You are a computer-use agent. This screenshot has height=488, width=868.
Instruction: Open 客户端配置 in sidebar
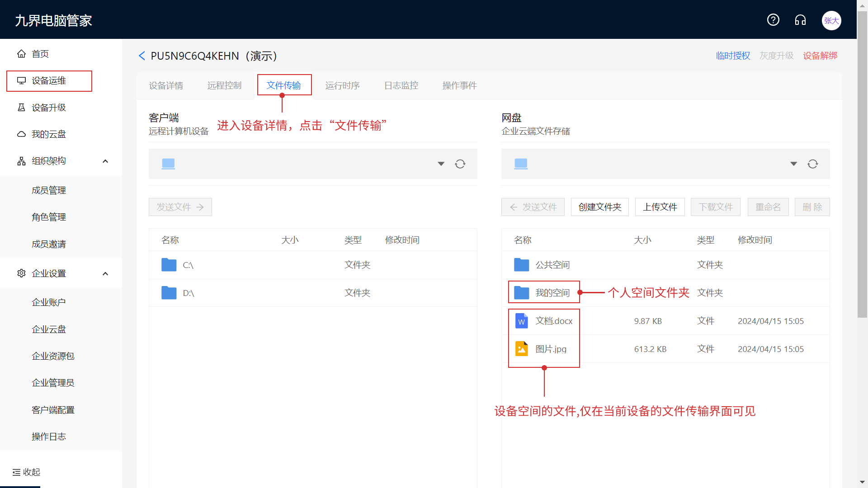tap(53, 410)
